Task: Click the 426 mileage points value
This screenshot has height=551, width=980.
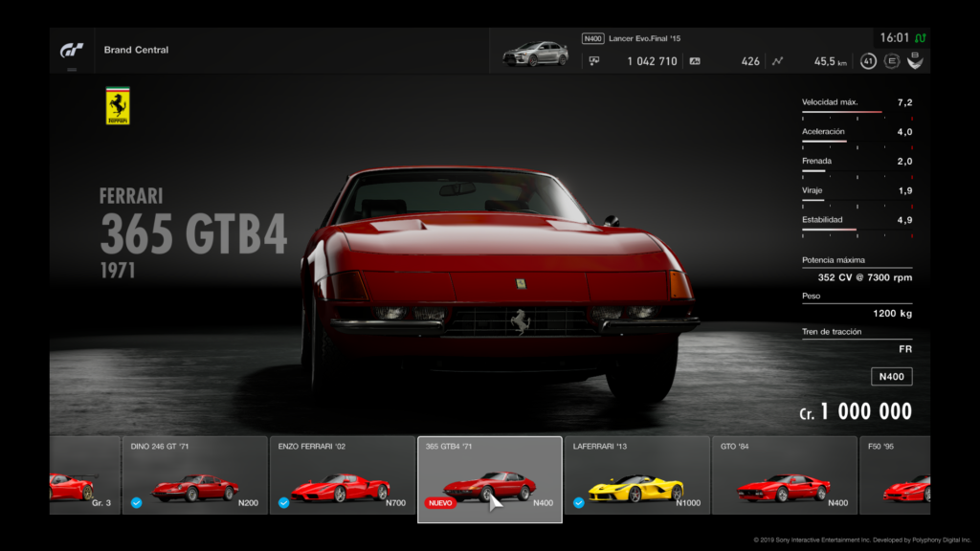Action: pyautogui.click(x=750, y=61)
